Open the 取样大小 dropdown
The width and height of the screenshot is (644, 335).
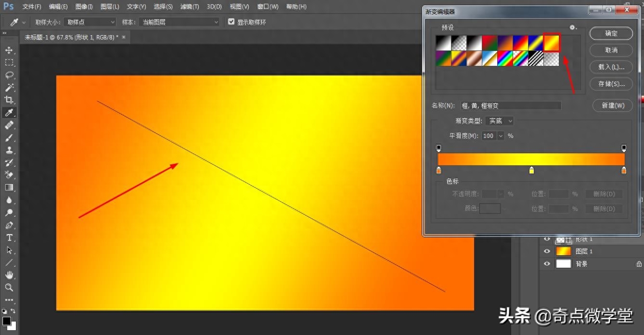[x=90, y=22]
